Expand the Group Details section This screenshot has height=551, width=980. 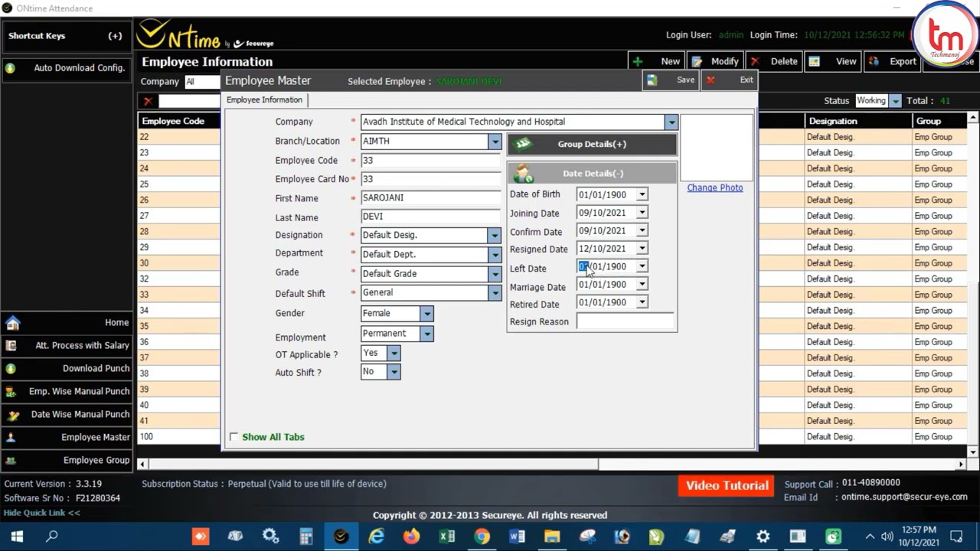point(592,144)
